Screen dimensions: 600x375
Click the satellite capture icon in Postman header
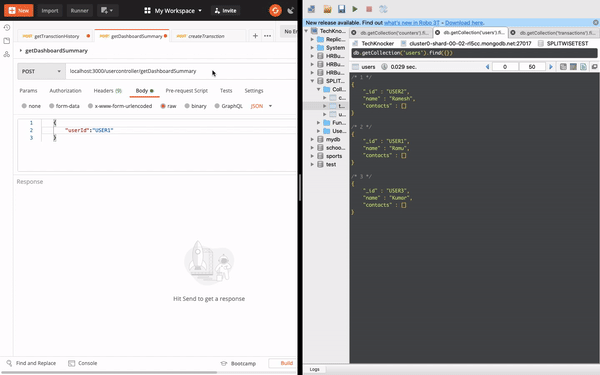pyautogui.click(x=290, y=11)
